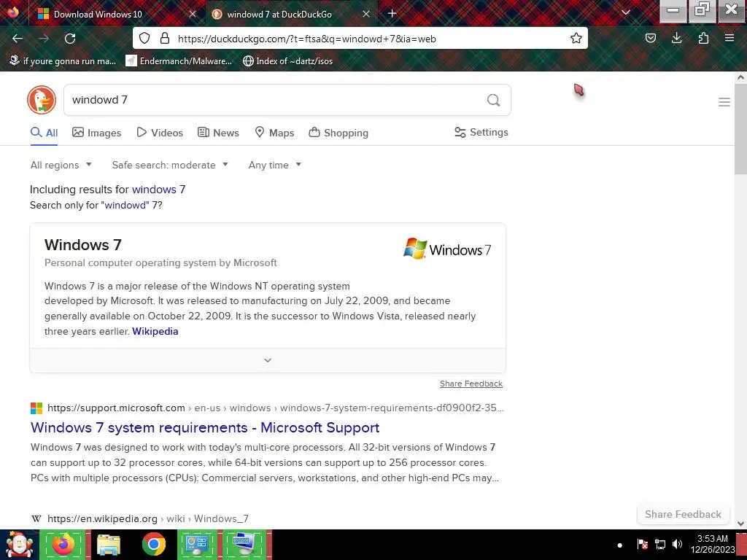Bookmark this page with the star icon
The width and height of the screenshot is (747, 560).
coord(576,39)
